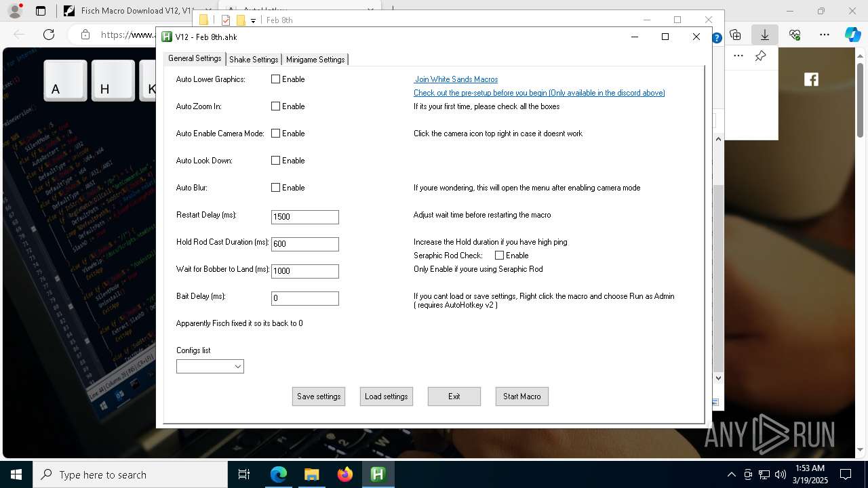The height and width of the screenshot is (488, 868).
Task: Click Hold Rod Cast Duration field
Action: point(305,244)
